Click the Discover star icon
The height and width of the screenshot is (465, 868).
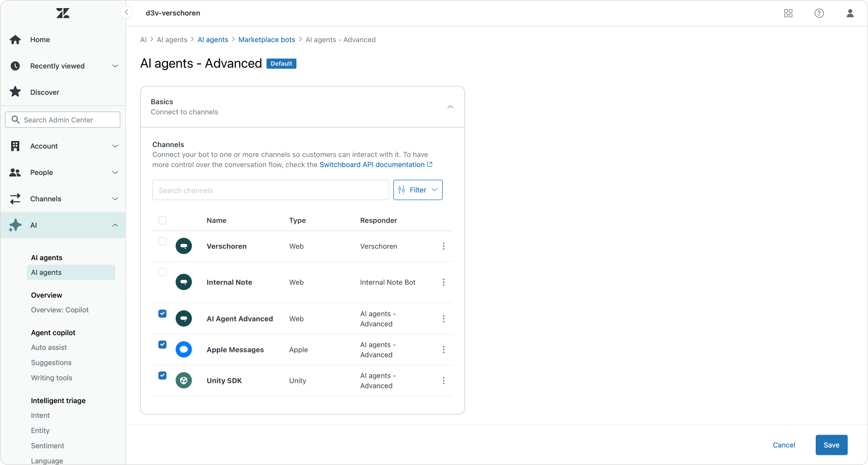point(15,92)
